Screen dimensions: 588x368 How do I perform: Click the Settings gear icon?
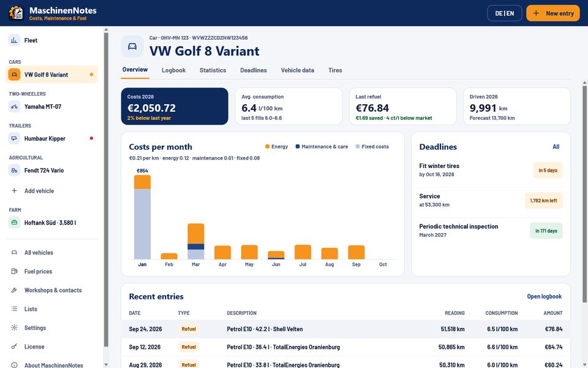14,328
